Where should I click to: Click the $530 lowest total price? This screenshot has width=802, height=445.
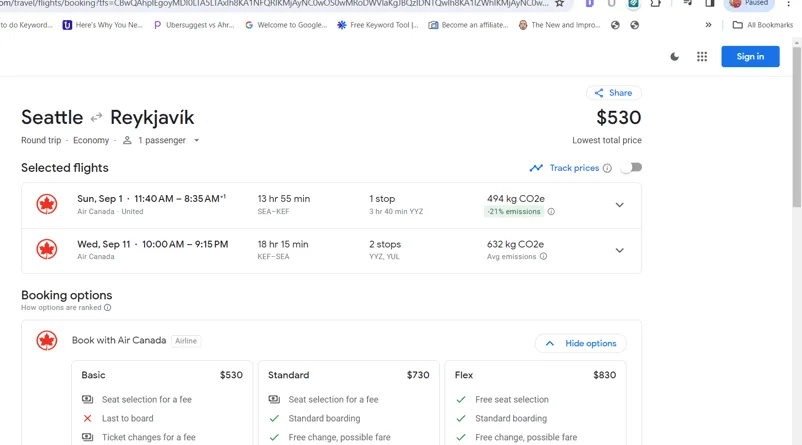coord(618,118)
